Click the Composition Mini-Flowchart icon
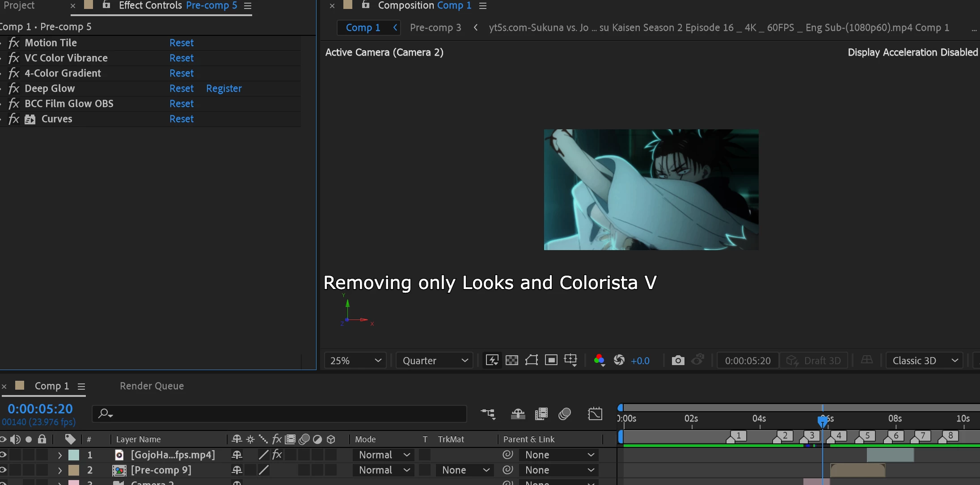 (488, 414)
